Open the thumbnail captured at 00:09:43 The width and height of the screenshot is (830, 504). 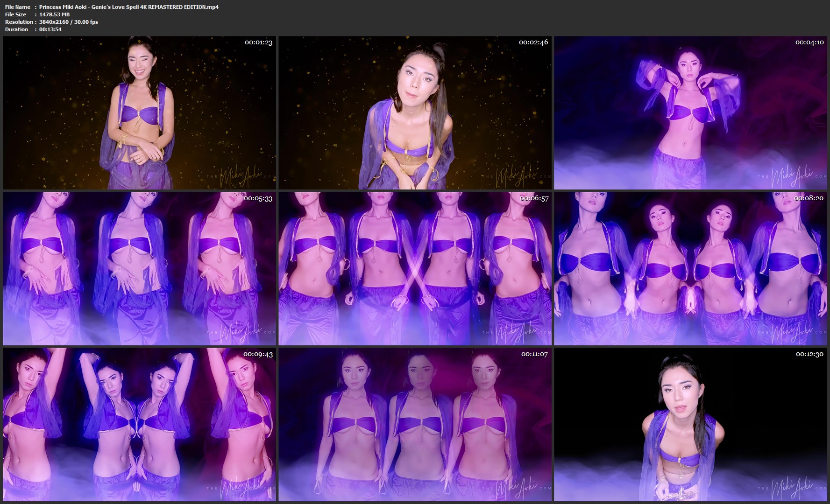tap(139, 424)
